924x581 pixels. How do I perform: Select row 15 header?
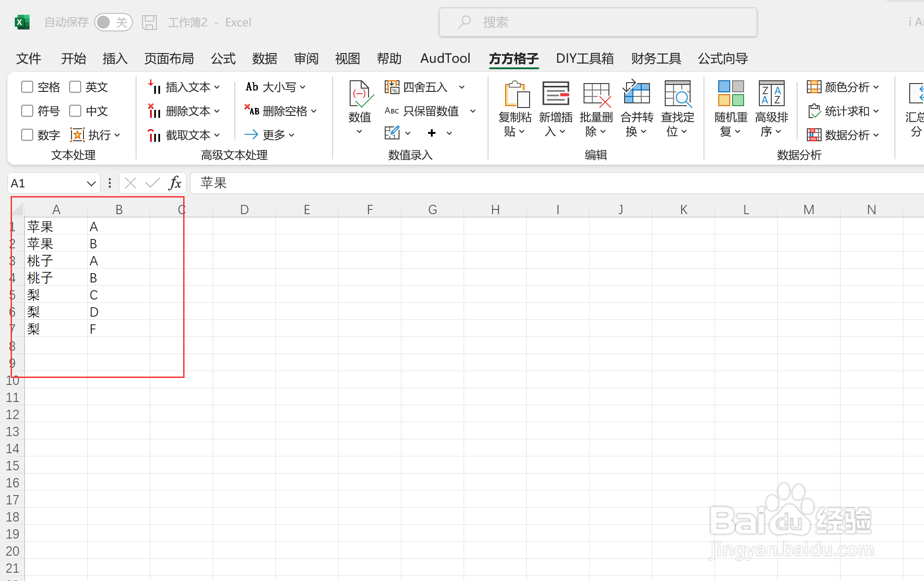(x=12, y=466)
